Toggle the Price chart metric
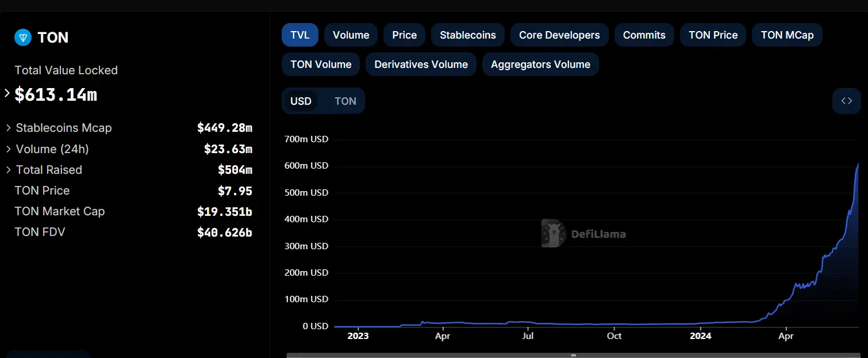Image resolution: width=868 pixels, height=358 pixels. 404,35
